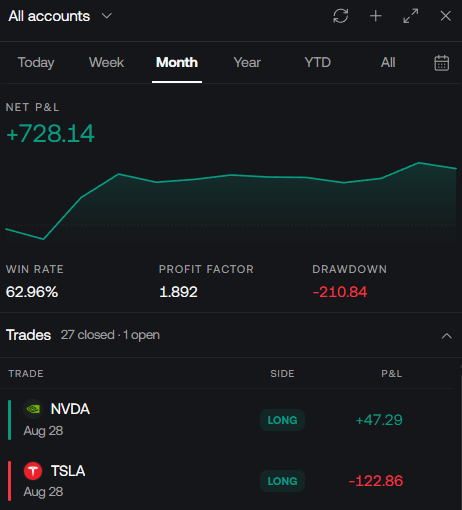Click the NVDA logo icon
This screenshot has width=462, height=510.
[x=33, y=409]
